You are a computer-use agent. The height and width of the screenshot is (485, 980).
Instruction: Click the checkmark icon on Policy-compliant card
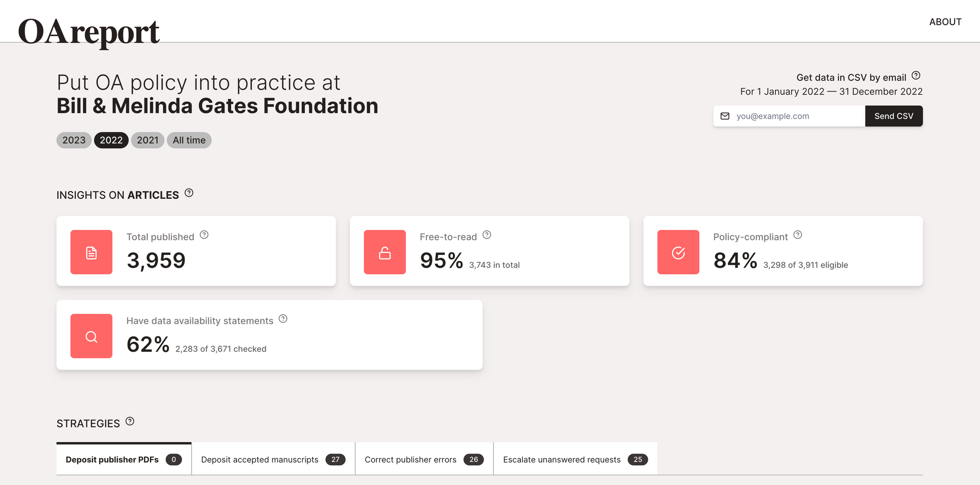678,252
